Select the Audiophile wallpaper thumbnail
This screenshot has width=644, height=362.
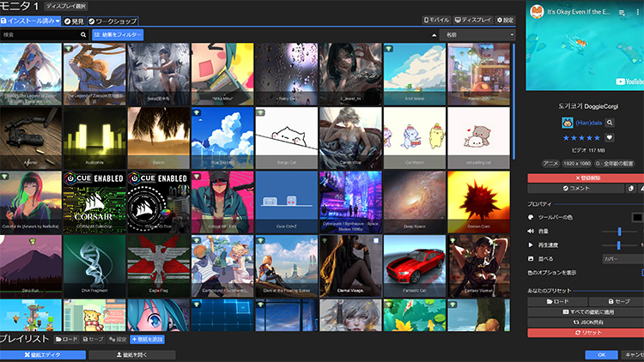[x=94, y=138]
